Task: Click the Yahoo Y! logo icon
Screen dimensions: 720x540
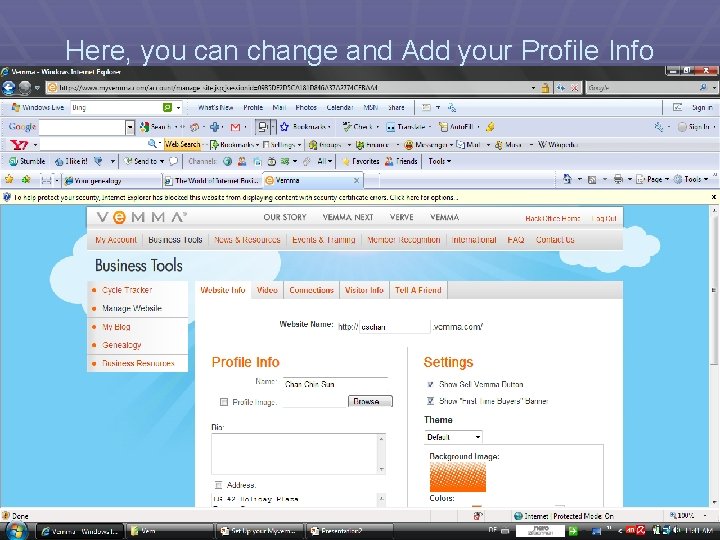Action: pyautogui.click(x=20, y=145)
